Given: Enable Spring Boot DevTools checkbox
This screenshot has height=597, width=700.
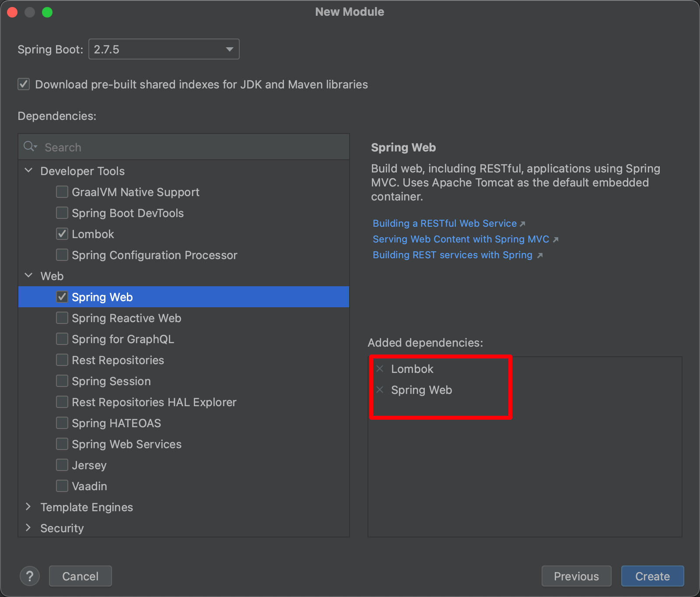Looking at the screenshot, I should point(62,213).
